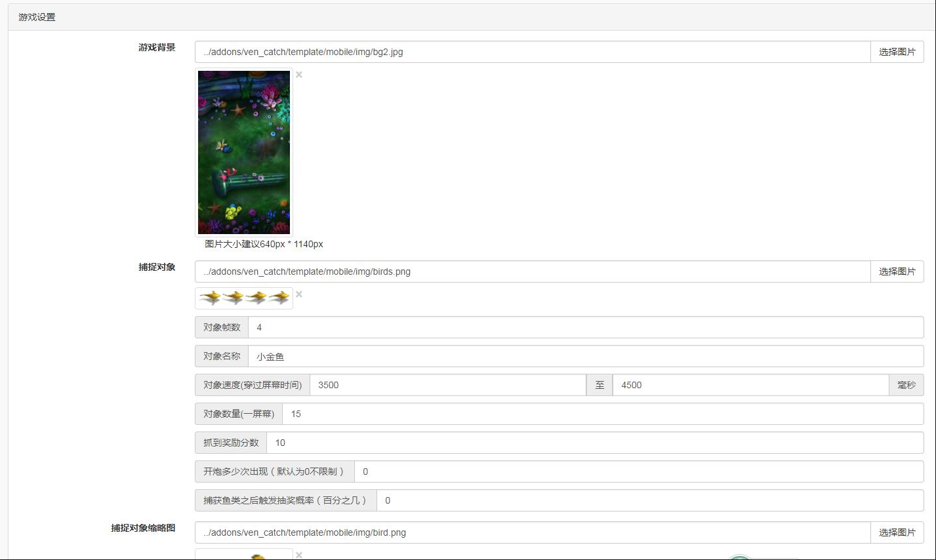Choose image for capture object thumbnail
Screen dimensions: 936x560
point(897,532)
